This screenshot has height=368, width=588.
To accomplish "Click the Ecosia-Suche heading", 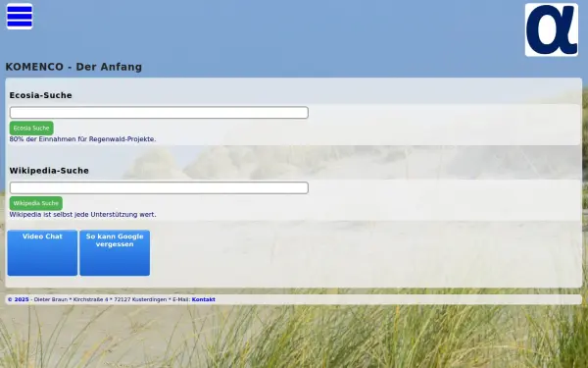I will click(40, 95).
